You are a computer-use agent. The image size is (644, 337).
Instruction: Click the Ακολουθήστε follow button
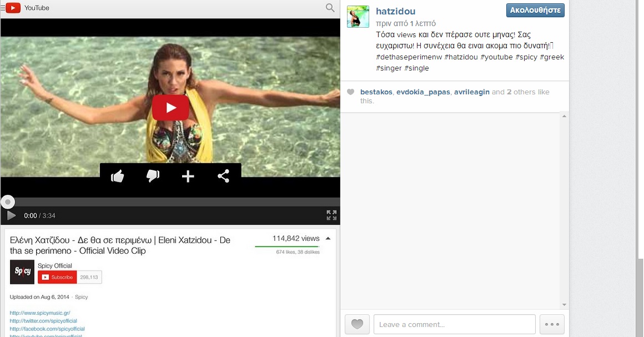tap(535, 10)
